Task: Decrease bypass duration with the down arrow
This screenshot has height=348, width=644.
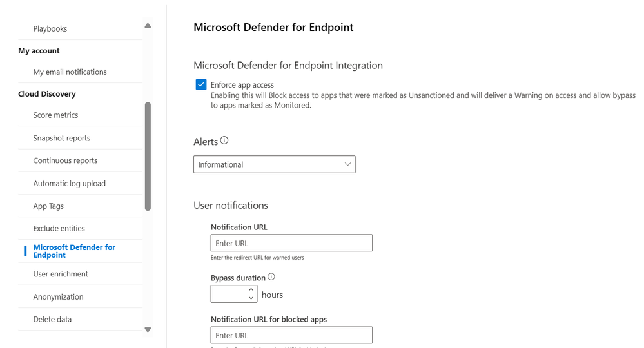Action: pyautogui.click(x=251, y=298)
